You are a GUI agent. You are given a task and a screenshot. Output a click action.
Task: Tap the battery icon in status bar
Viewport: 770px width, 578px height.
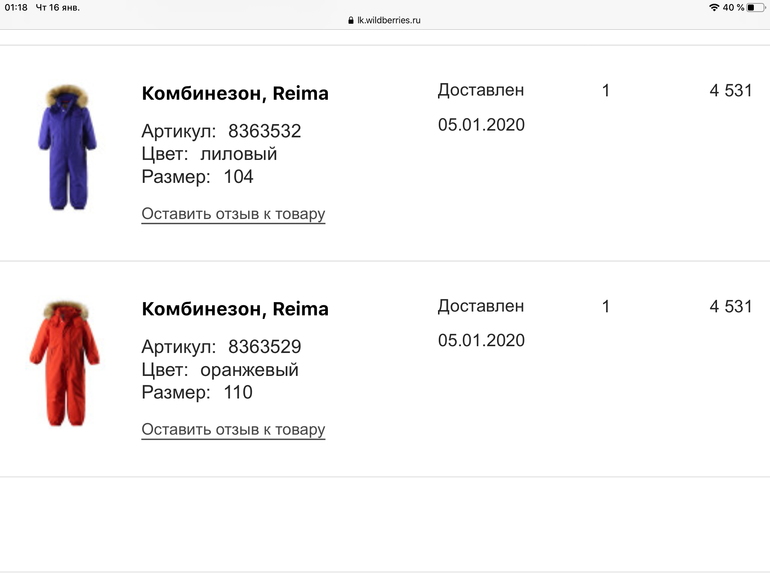tap(757, 7)
